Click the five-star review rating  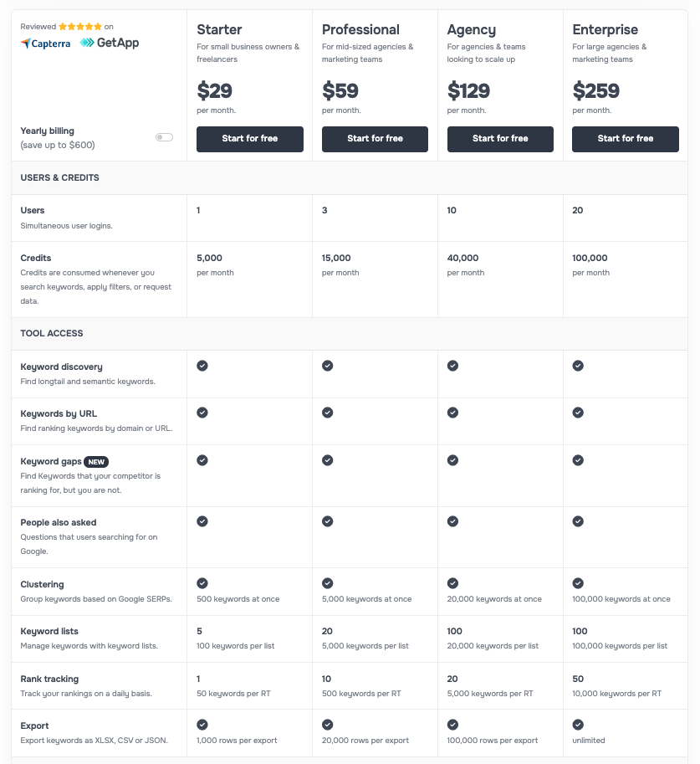pos(79,27)
